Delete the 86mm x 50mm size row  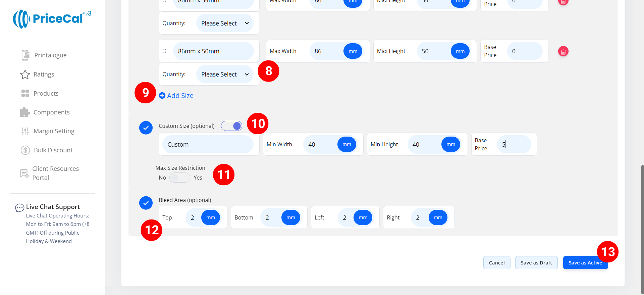tap(563, 51)
